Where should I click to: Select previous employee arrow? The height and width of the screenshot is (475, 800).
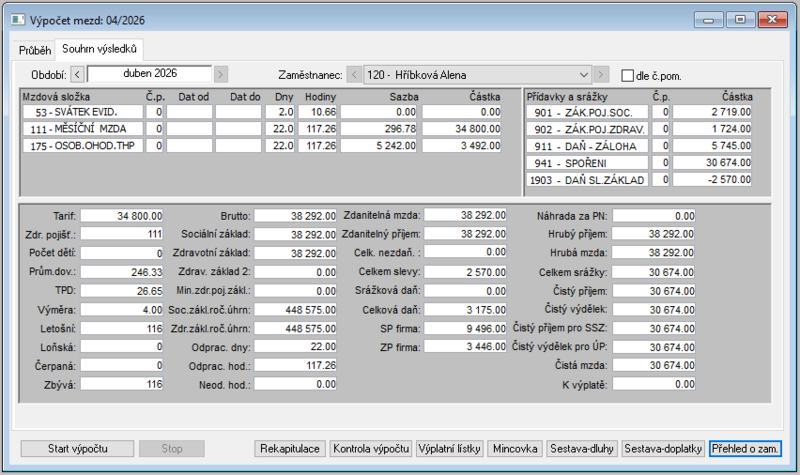(354, 75)
